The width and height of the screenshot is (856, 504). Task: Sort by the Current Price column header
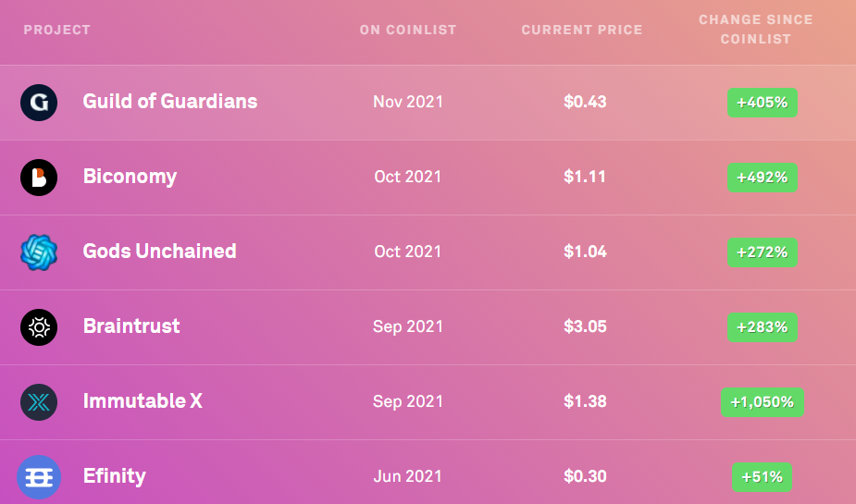(x=582, y=30)
